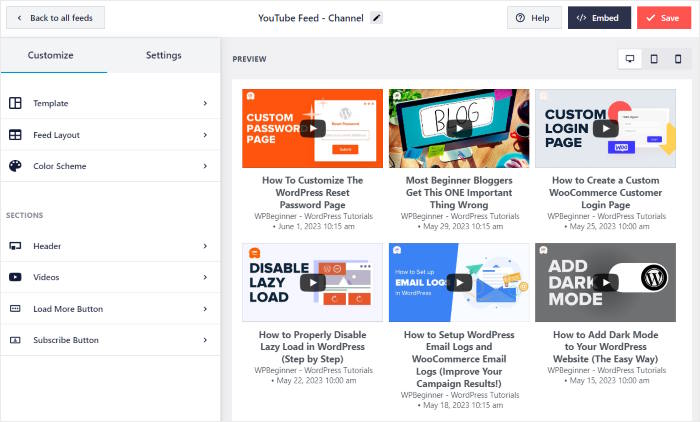Click the Help button
The width and height of the screenshot is (700, 422).
[534, 18]
